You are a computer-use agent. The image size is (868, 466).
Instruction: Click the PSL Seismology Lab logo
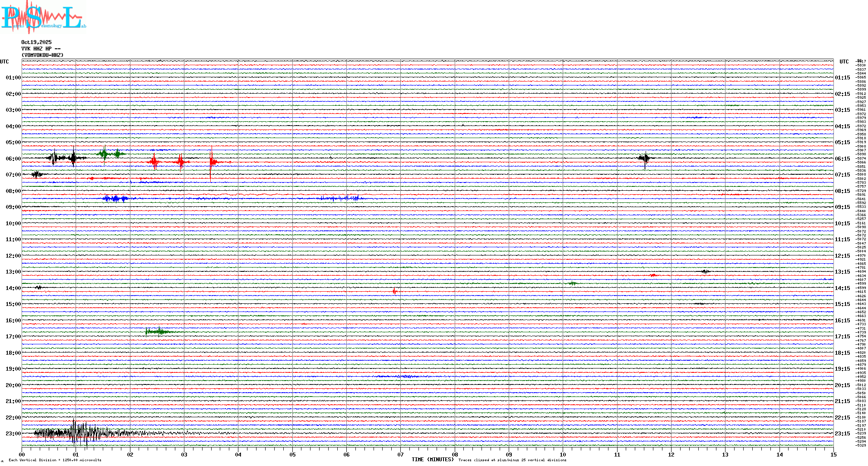coord(43,17)
